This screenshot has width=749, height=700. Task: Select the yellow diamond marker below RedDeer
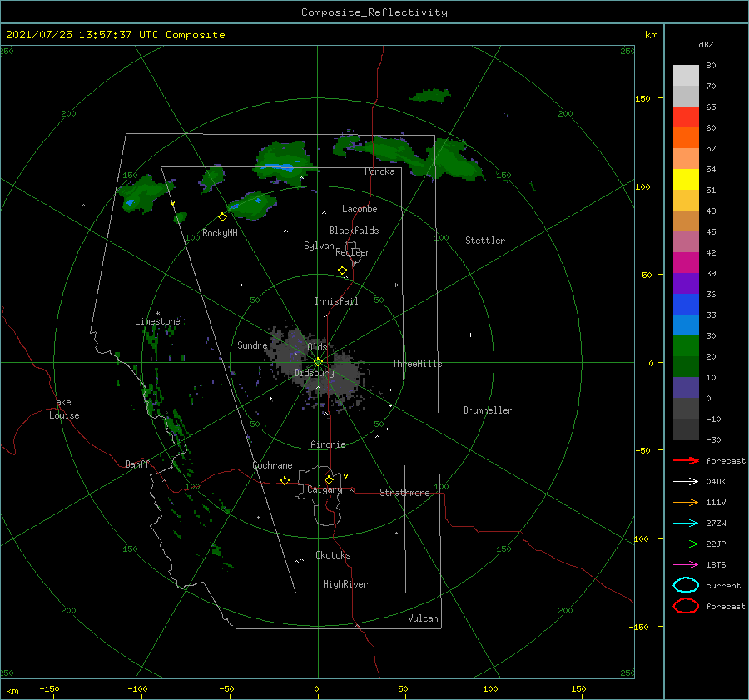tap(342, 271)
